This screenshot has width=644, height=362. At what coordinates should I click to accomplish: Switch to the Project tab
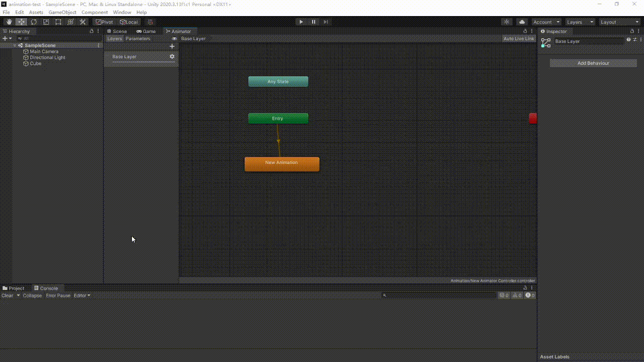coord(14,288)
